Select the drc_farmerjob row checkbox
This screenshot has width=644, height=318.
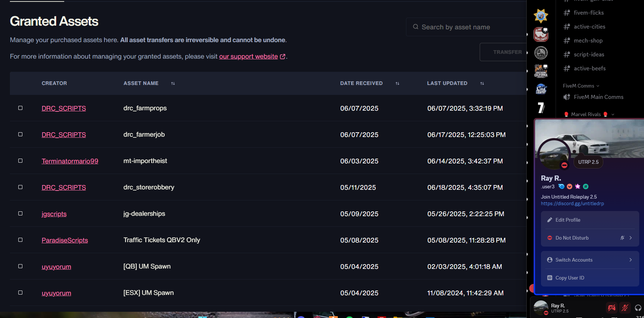(x=21, y=134)
